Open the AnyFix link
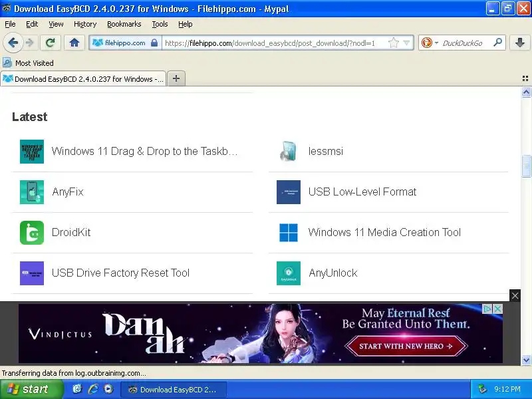Image resolution: width=532 pixels, height=399 pixels. (x=68, y=192)
